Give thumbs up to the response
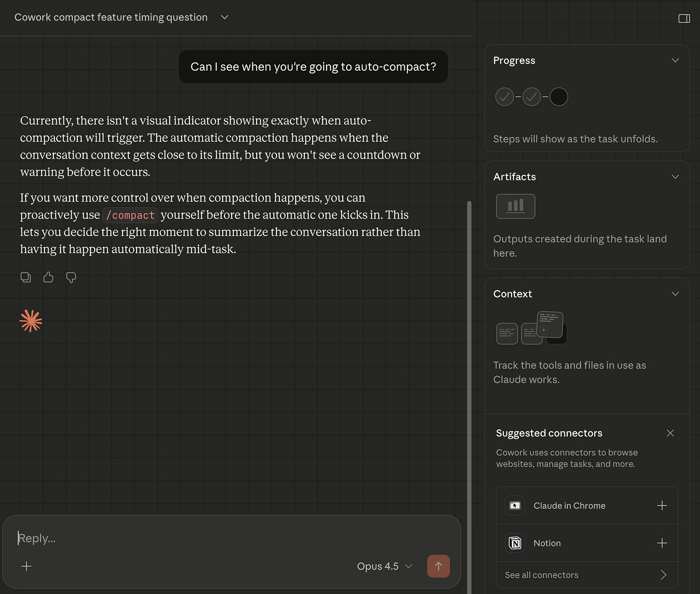The image size is (700, 594). click(48, 277)
